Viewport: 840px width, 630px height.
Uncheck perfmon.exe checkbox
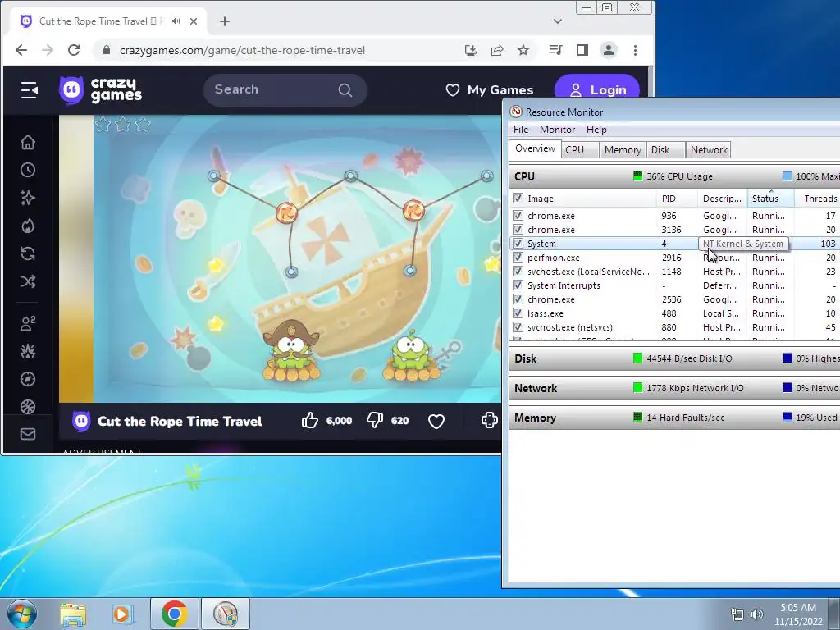pos(518,257)
